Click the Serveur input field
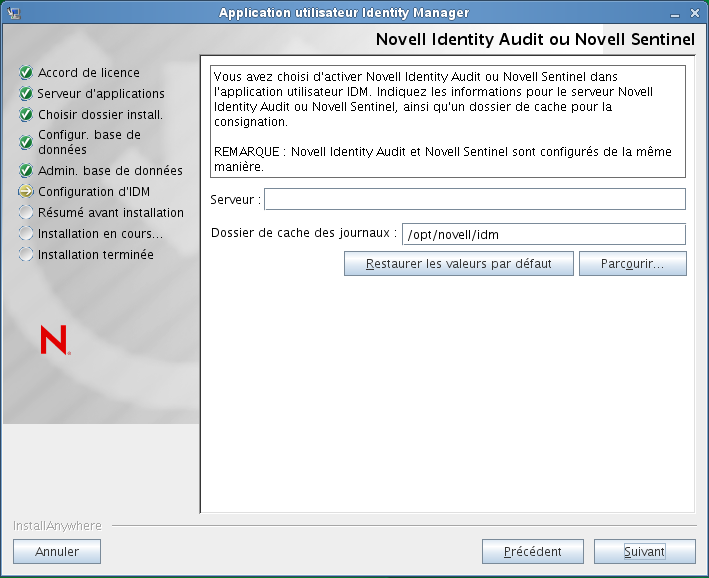709x578 pixels. (x=475, y=199)
